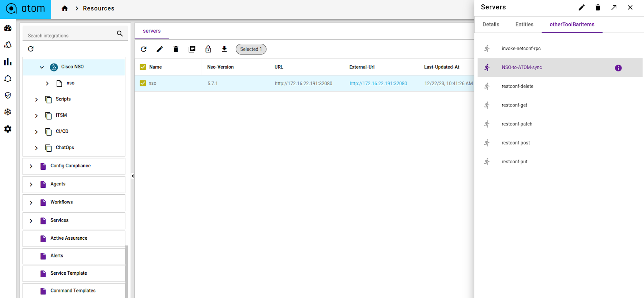Click the bar chart analytics sidebar icon

(8, 62)
